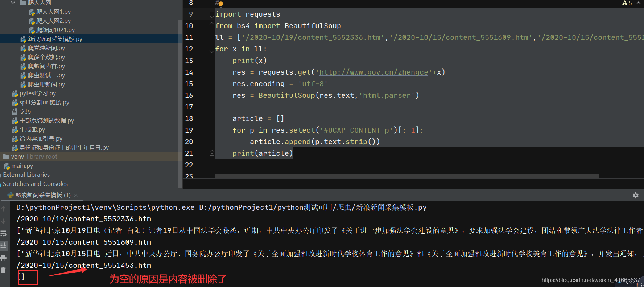Open Run panel settings gear
The height and width of the screenshot is (287, 644).
[x=635, y=195]
